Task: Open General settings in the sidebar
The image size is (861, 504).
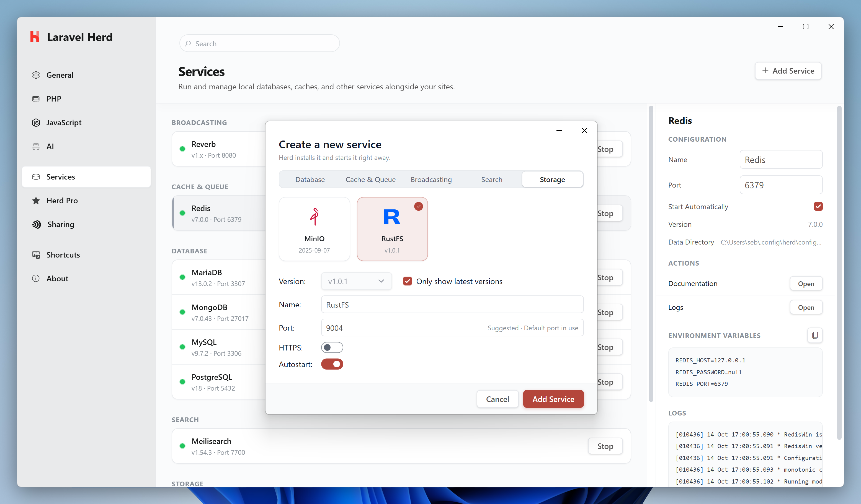Action: (86, 75)
